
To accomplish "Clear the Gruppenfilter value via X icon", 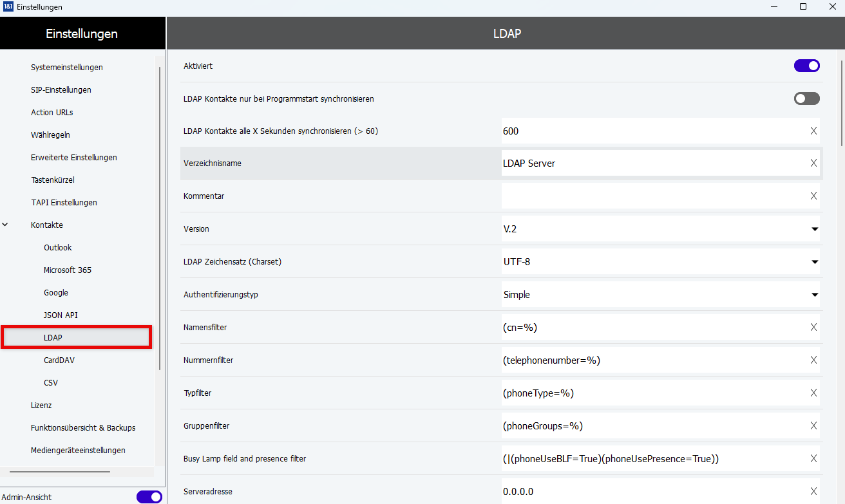I will coord(813,426).
